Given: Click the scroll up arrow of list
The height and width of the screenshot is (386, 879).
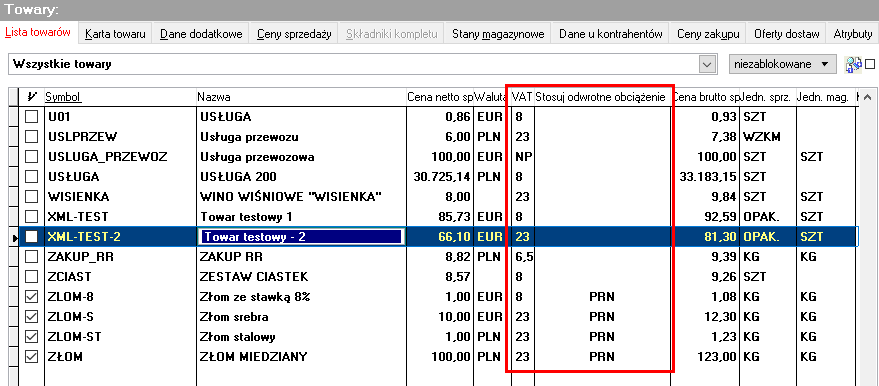Looking at the screenshot, I should 868,97.
